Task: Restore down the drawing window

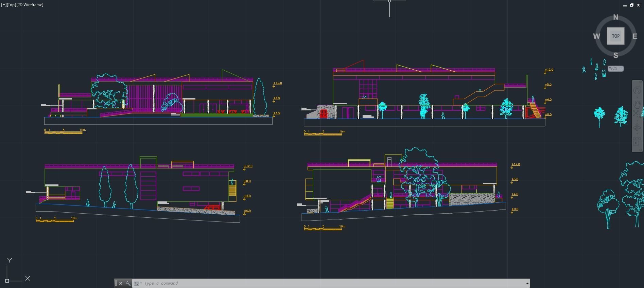Action: [x=632, y=5]
